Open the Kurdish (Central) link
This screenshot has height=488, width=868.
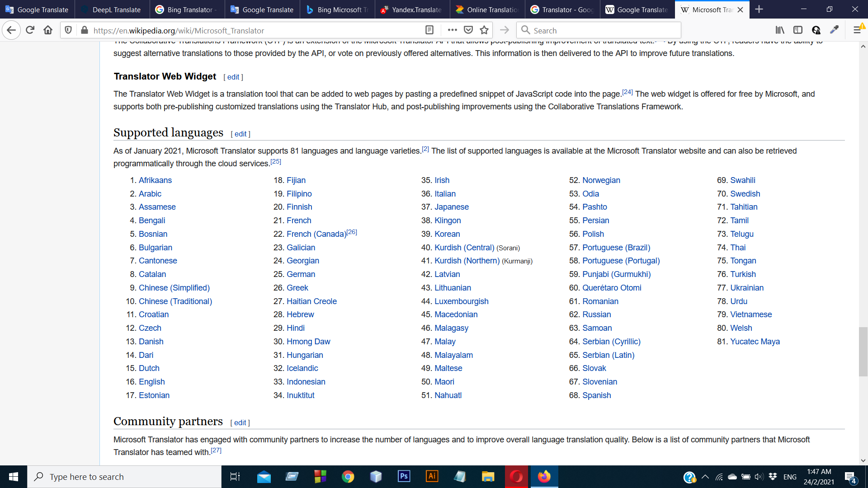(464, 248)
